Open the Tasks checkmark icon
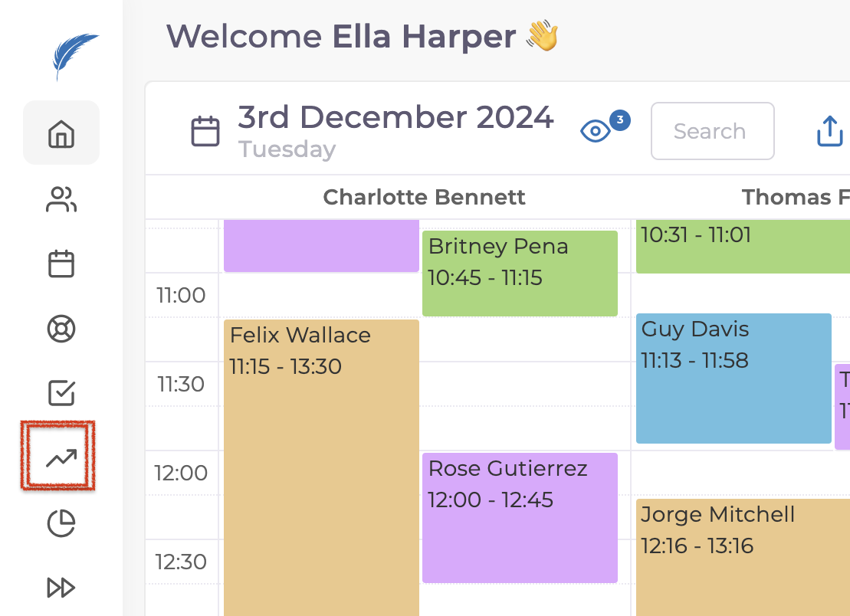This screenshot has width=850, height=616. click(61, 393)
